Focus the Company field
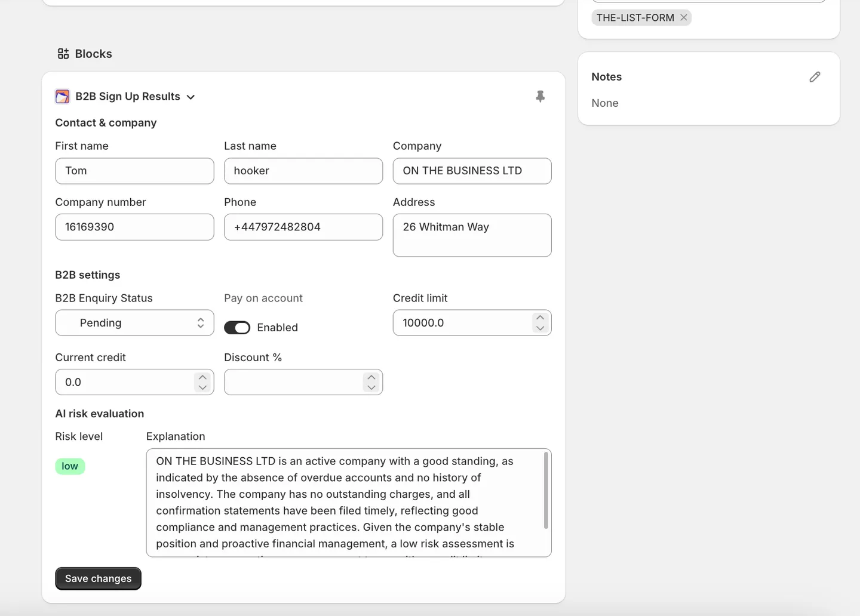Viewport: 860px width, 616px height. (472, 171)
